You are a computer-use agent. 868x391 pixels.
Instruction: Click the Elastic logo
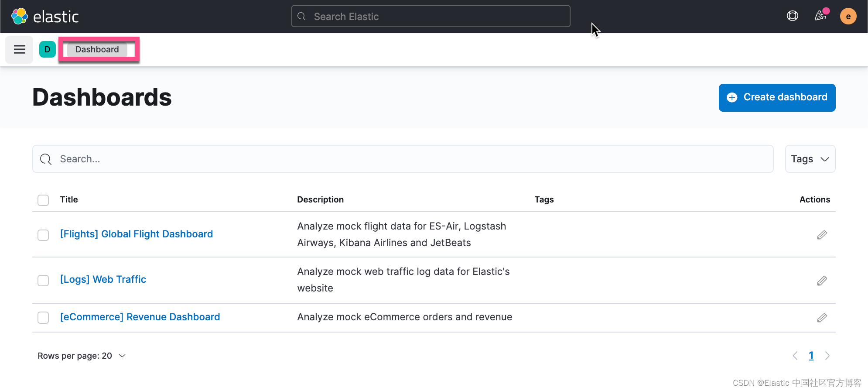pyautogui.click(x=45, y=17)
